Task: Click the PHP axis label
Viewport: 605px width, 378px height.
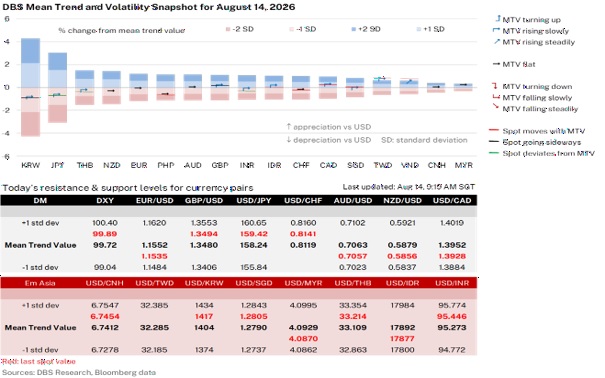Action: click(x=166, y=165)
